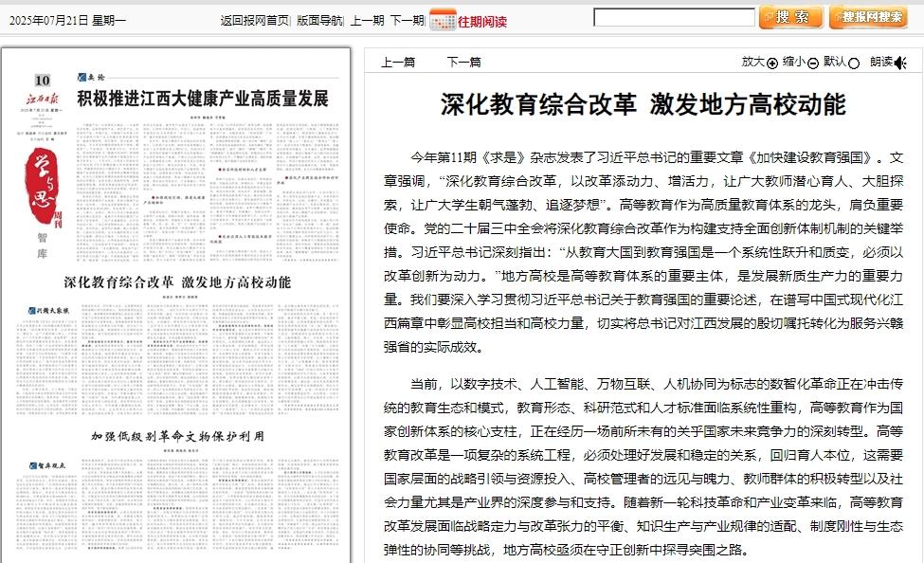
Task: Click the page number 10 badge
Action: pos(42,80)
